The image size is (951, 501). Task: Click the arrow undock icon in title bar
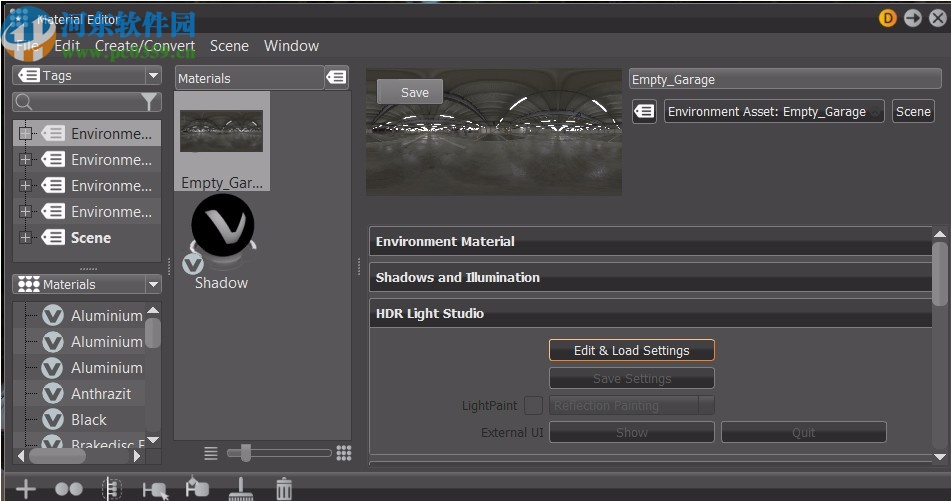(x=913, y=18)
